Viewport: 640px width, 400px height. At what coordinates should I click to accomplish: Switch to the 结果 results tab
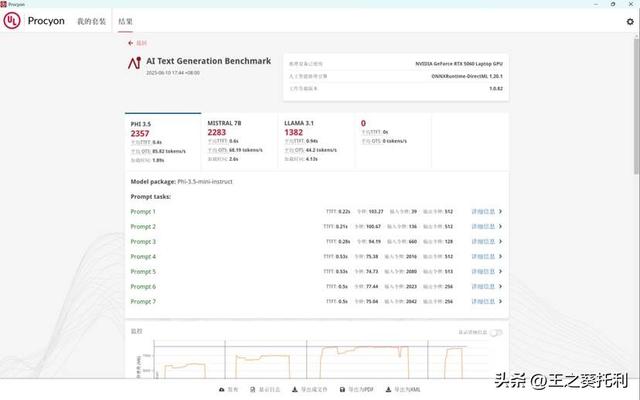click(125, 21)
